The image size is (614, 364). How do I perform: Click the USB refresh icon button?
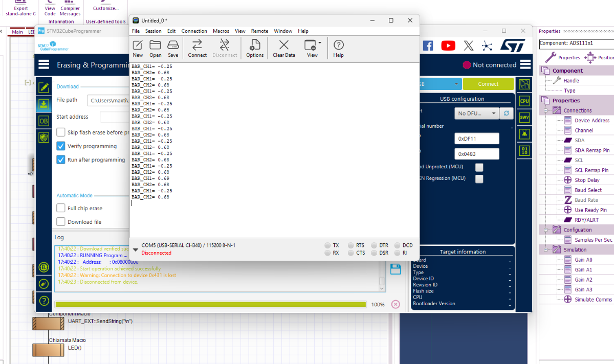click(507, 113)
